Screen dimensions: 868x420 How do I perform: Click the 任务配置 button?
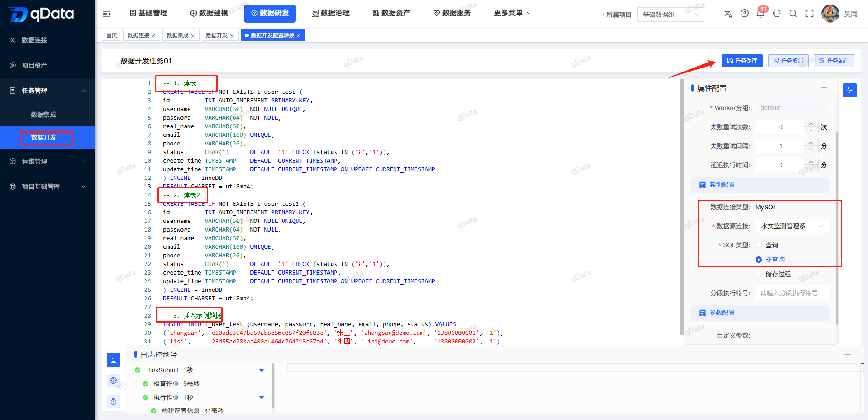tap(834, 61)
